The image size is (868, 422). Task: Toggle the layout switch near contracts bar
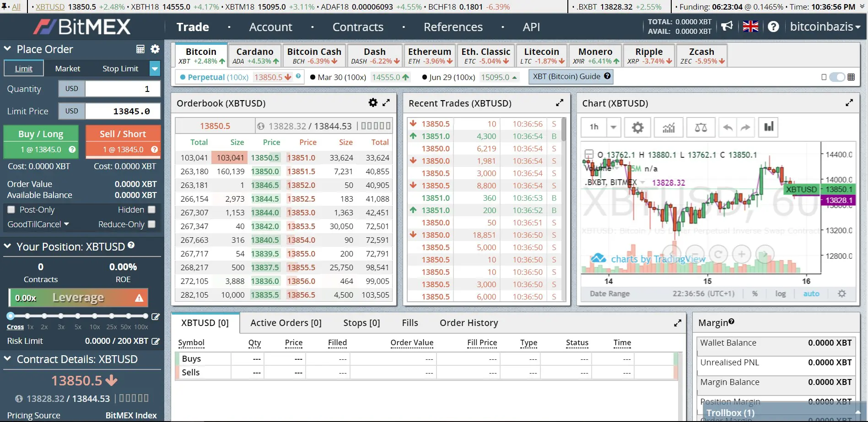click(x=837, y=77)
